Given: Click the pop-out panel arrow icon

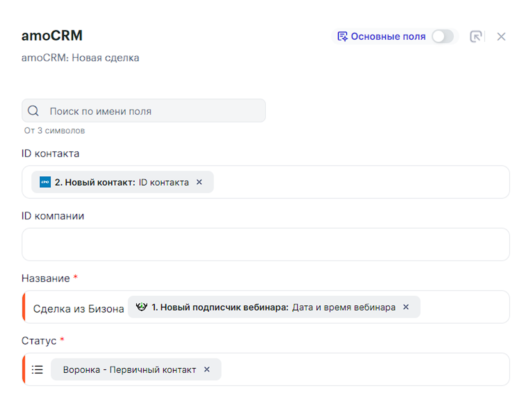Looking at the screenshot, I should pyautogui.click(x=476, y=37).
